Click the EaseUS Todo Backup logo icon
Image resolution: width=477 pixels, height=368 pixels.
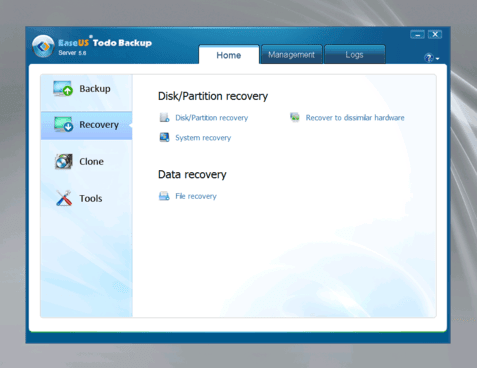(43, 46)
